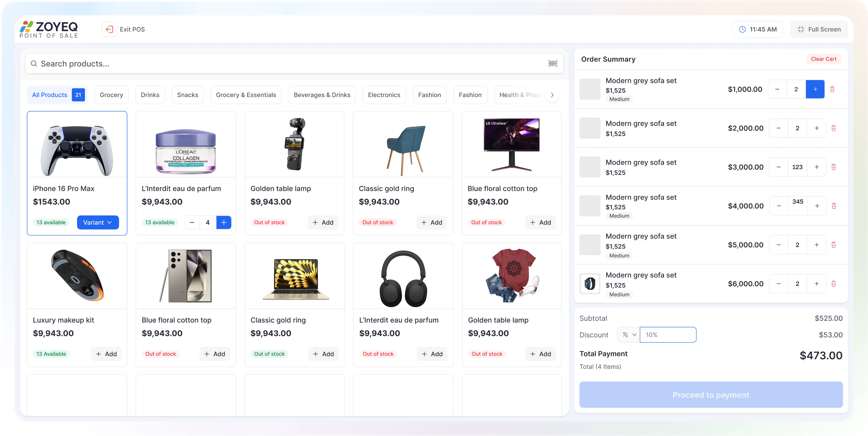Image resolution: width=868 pixels, height=436 pixels.
Task: Add the blue chair Classic gold ring product
Action: (432, 222)
